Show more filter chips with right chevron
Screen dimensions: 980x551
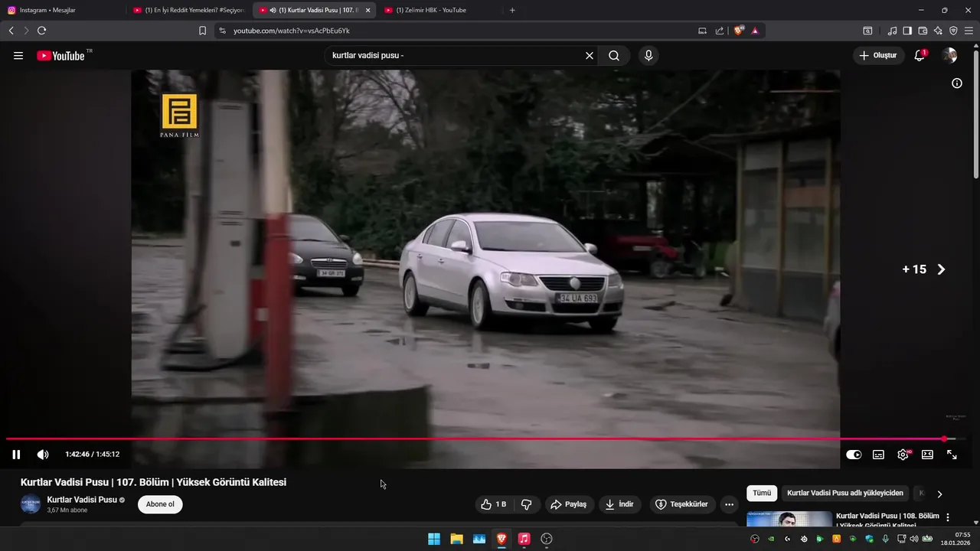click(x=939, y=494)
